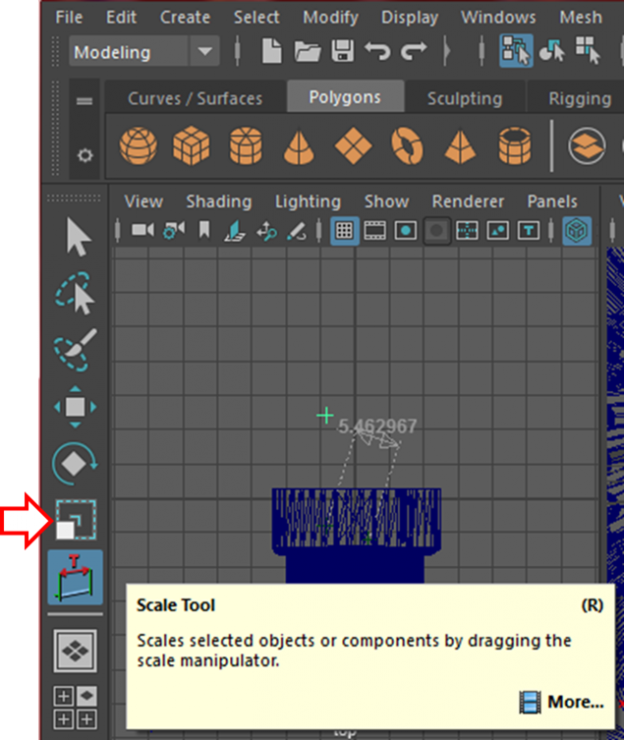Click the Save Scene icon
Viewport: 624px width, 740px height.
coord(343,50)
